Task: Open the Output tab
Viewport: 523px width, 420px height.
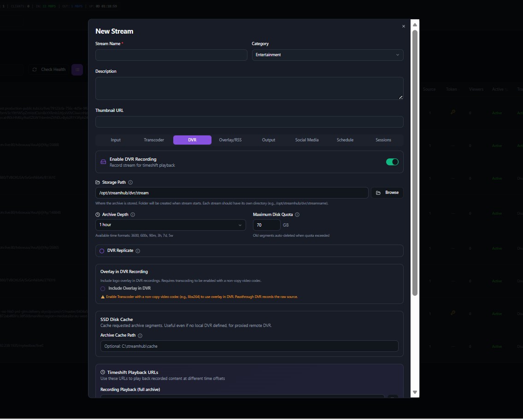Action: tap(269, 140)
